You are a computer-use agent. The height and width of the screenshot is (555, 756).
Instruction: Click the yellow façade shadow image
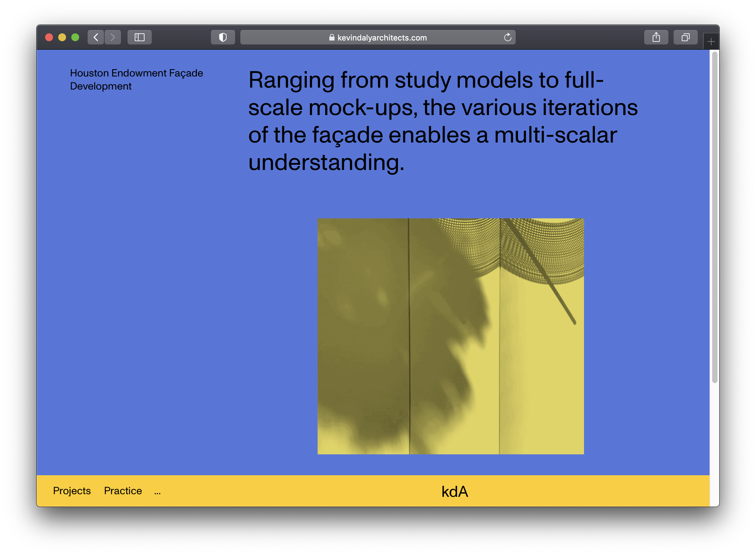click(x=450, y=336)
